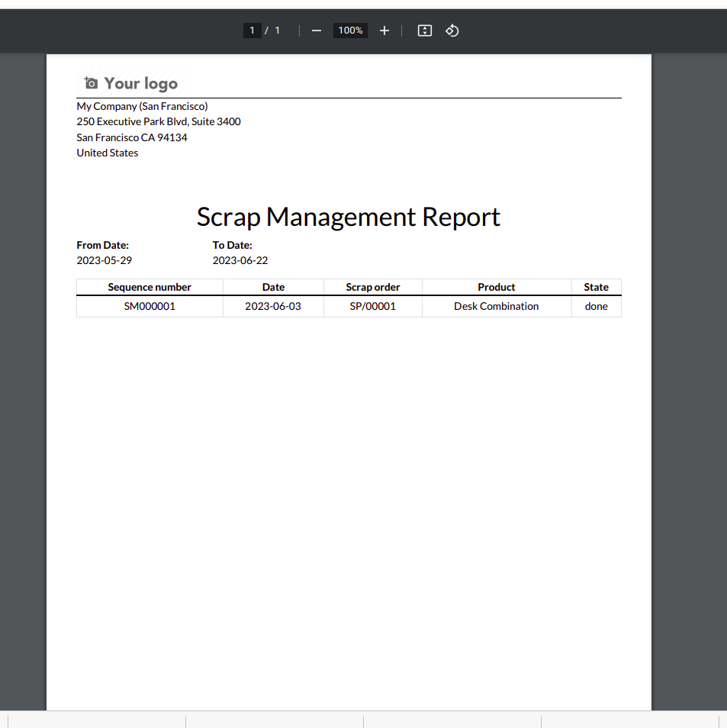The width and height of the screenshot is (727, 728).
Task: Select the total page count '1'
Action: pyautogui.click(x=277, y=31)
